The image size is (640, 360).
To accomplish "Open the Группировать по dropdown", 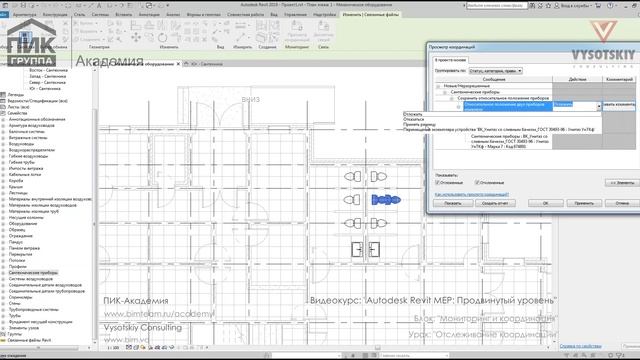I will point(496,71).
